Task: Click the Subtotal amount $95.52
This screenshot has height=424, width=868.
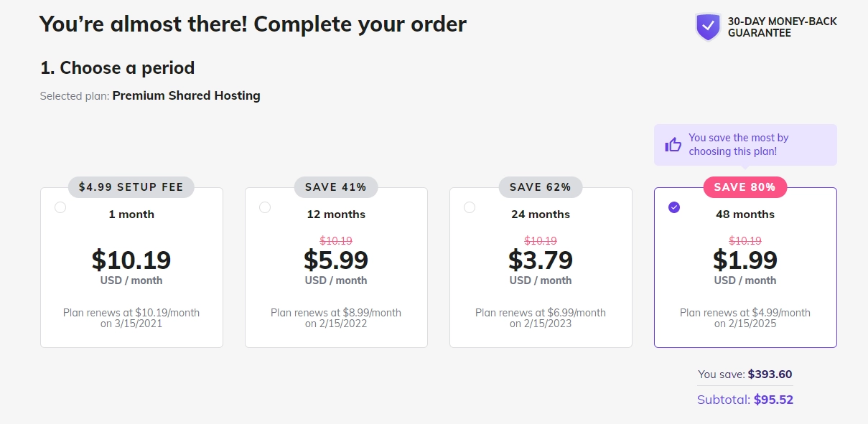Action: (773, 400)
